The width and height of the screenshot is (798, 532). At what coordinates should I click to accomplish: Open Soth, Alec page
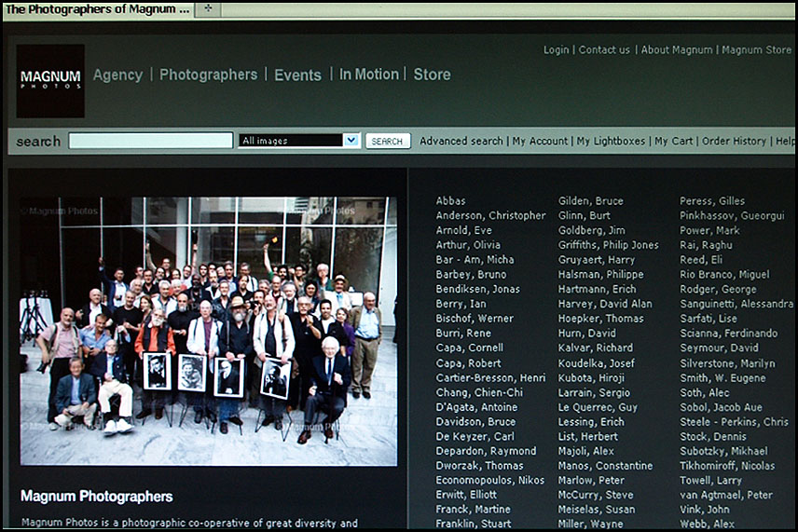point(705,392)
